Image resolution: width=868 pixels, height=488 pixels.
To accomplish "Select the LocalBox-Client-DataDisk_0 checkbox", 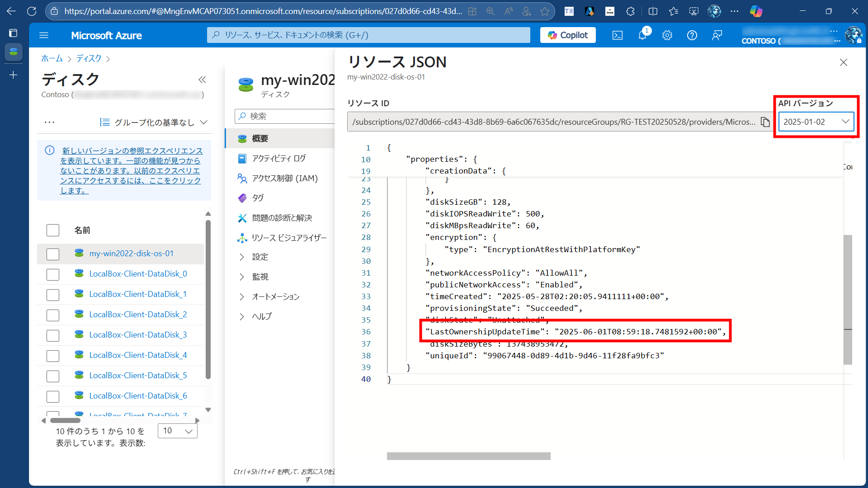I will pyautogui.click(x=53, y=274).
